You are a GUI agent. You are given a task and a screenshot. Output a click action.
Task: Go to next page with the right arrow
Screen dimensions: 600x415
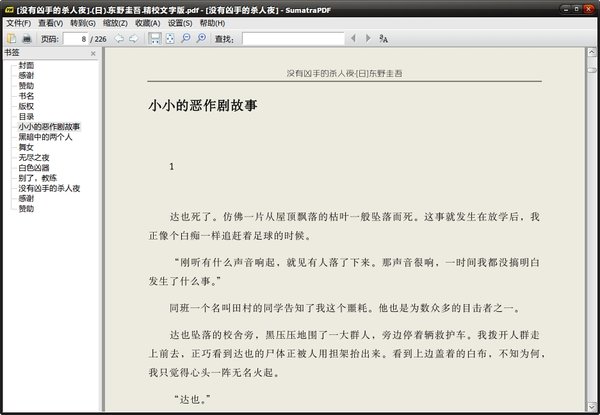[134, 39]
